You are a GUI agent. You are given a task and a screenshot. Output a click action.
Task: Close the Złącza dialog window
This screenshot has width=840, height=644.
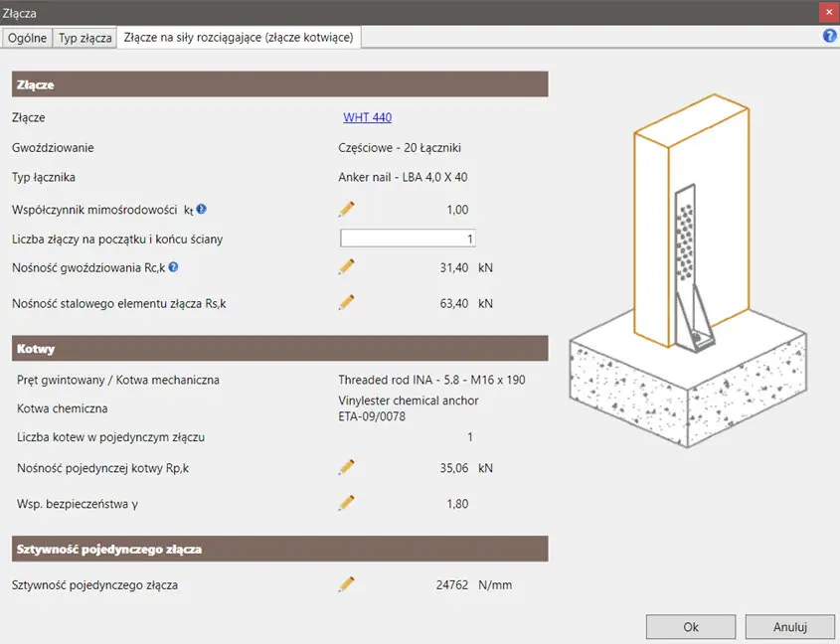(x=827, y=11)
